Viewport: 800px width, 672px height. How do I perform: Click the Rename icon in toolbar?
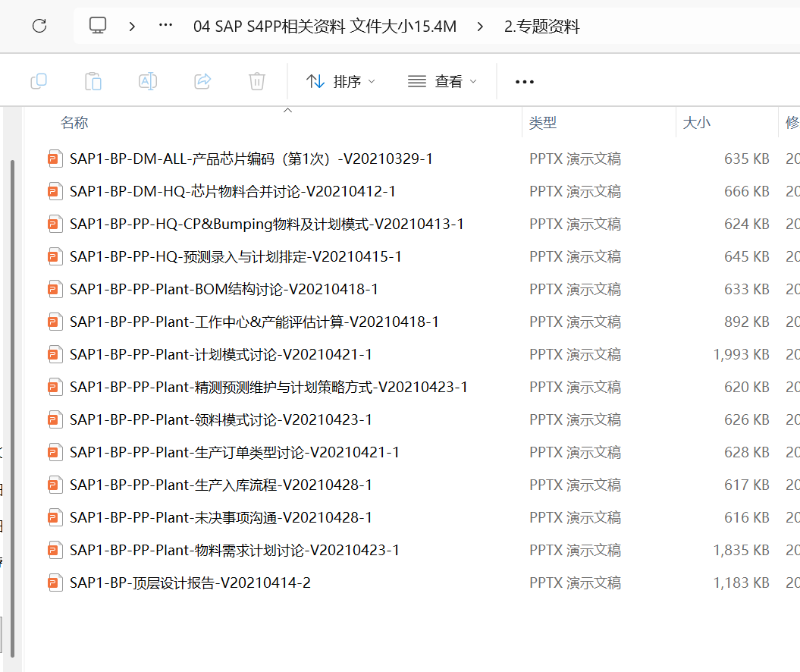148,81
